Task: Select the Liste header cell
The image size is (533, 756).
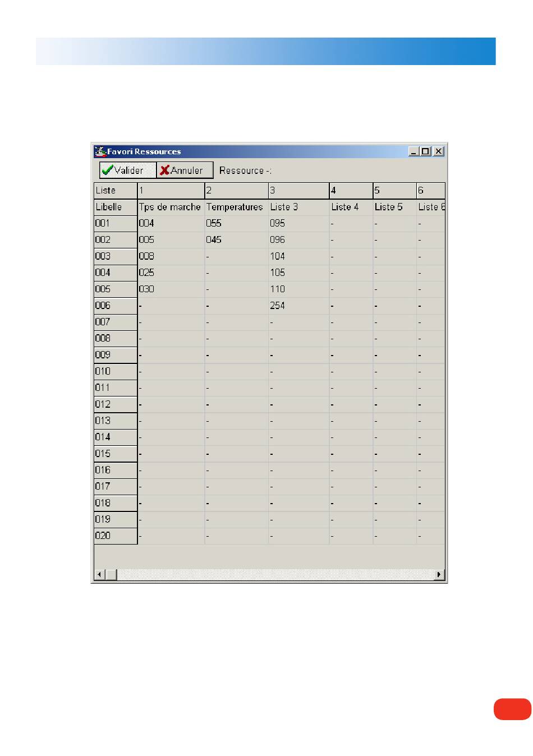Action: click(116, 191)
